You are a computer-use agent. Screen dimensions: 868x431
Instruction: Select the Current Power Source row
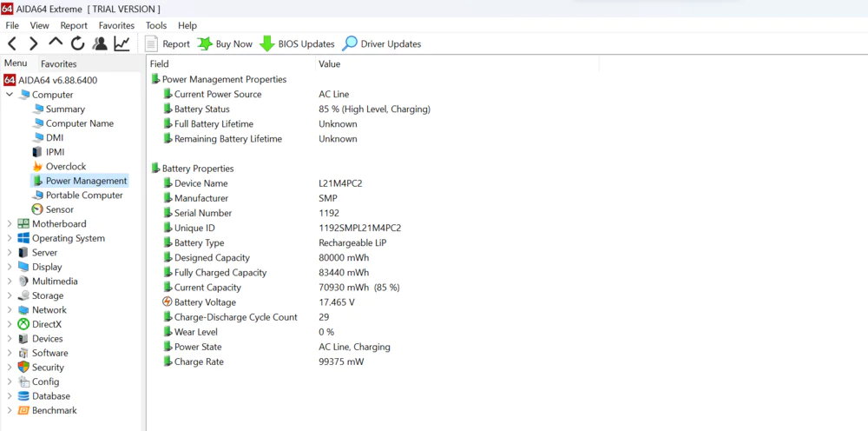pyautogui.click(x=256, y=94)
